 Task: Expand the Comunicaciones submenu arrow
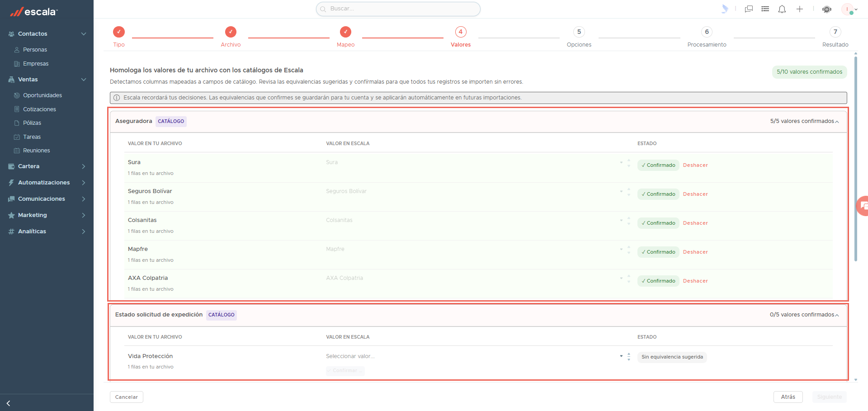pos(84,199)
